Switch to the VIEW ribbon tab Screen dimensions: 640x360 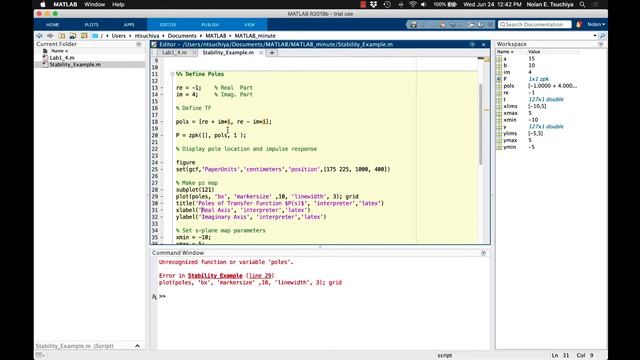(249, 24)
